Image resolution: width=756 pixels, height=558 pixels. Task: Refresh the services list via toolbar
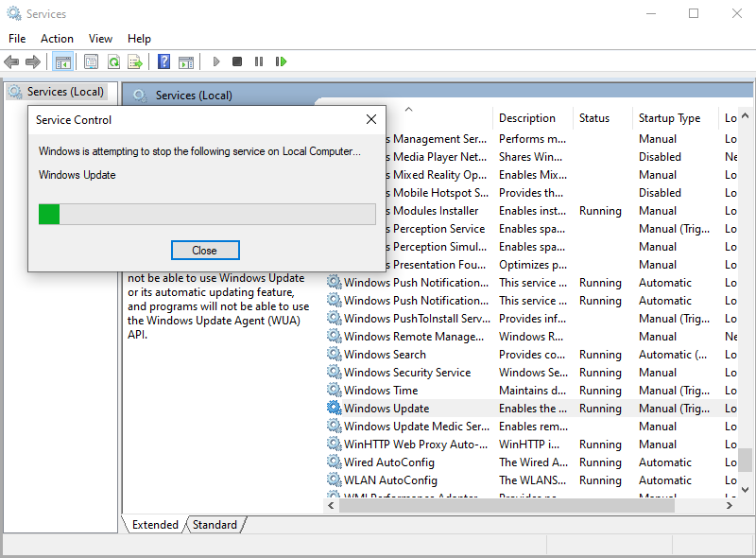click(113, 61)
